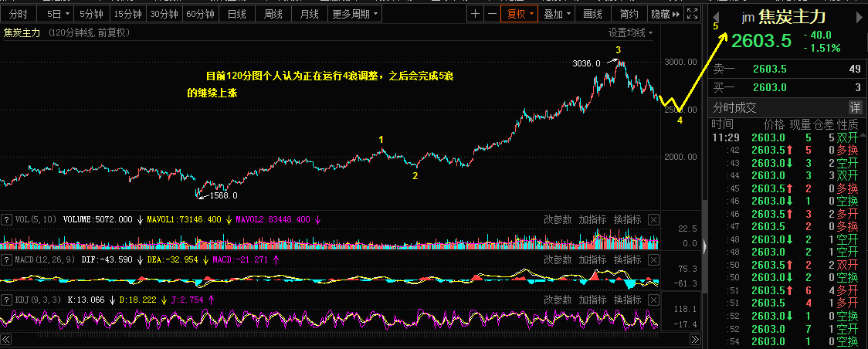The image size is (868, 349).
Task: Click 加指标 in MACD panel
Action: coord(592,259)
